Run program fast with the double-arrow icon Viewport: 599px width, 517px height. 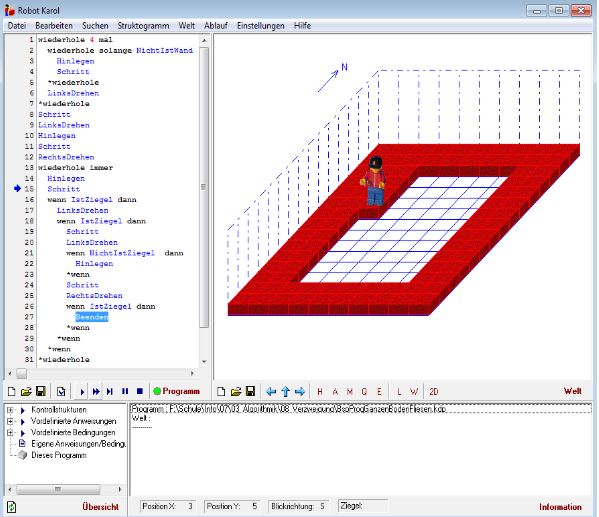click(96, 392)
